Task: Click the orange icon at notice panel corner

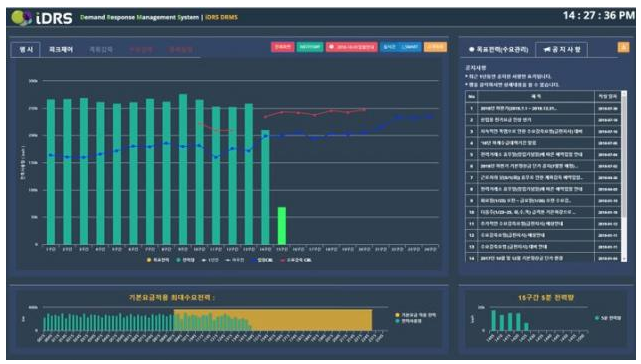Action: coord(623,47)
